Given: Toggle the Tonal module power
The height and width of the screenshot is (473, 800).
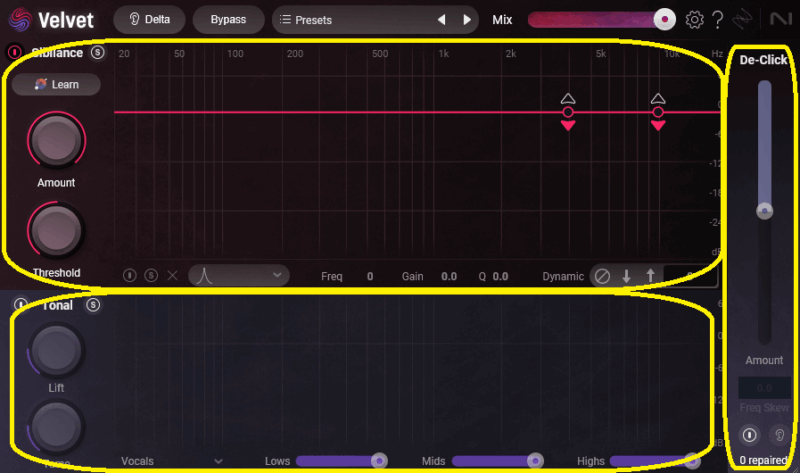Looking at the screenshot, I should (20, 305).
